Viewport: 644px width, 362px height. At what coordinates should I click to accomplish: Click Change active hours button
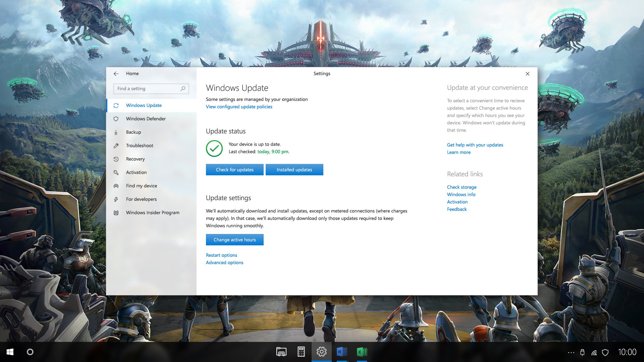[234, 240]
